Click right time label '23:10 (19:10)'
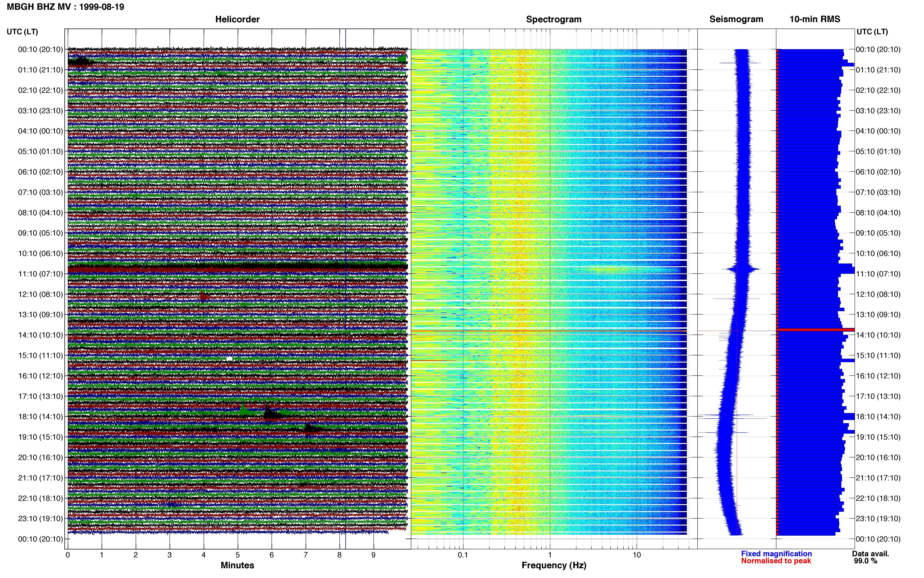 click(x=878, y=519)
